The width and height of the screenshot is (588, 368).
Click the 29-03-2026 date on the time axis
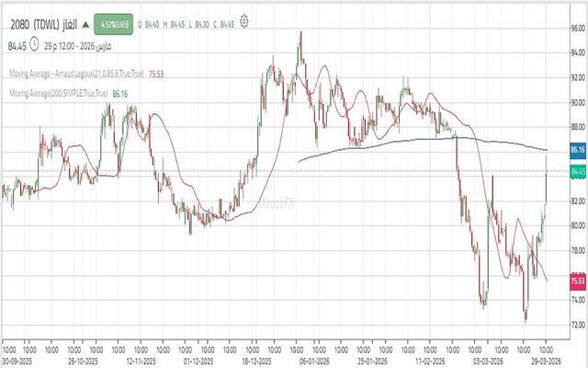[547, 362]
